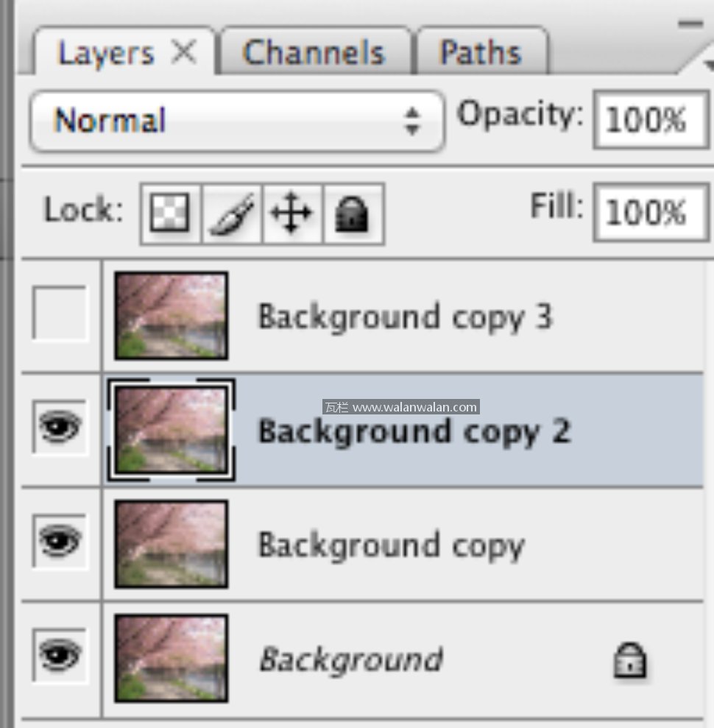Image resolution: width=714 pixels, height=728 pixels.
Task: Show the Background copy 3 layer
Action: tap(60, 314)
